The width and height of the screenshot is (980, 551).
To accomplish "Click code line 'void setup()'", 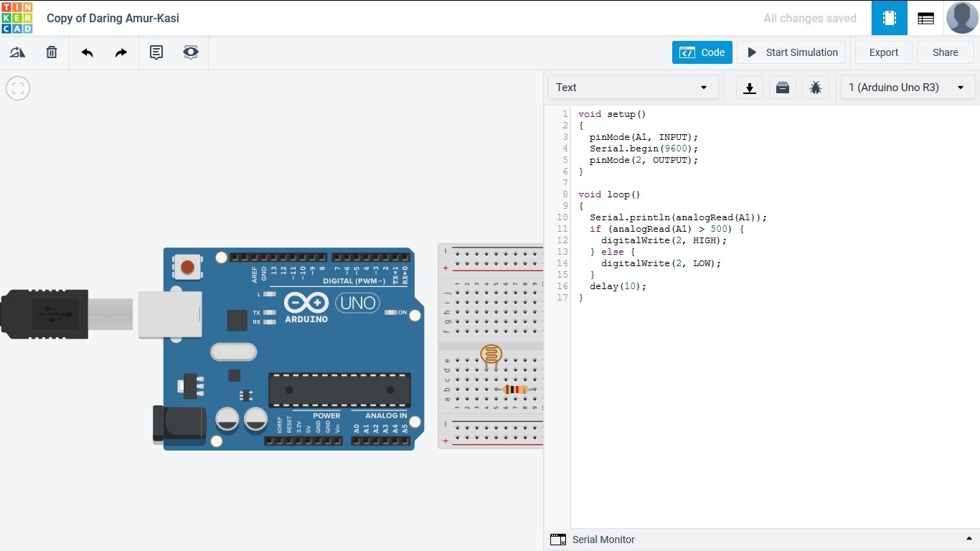I will 612,114.
